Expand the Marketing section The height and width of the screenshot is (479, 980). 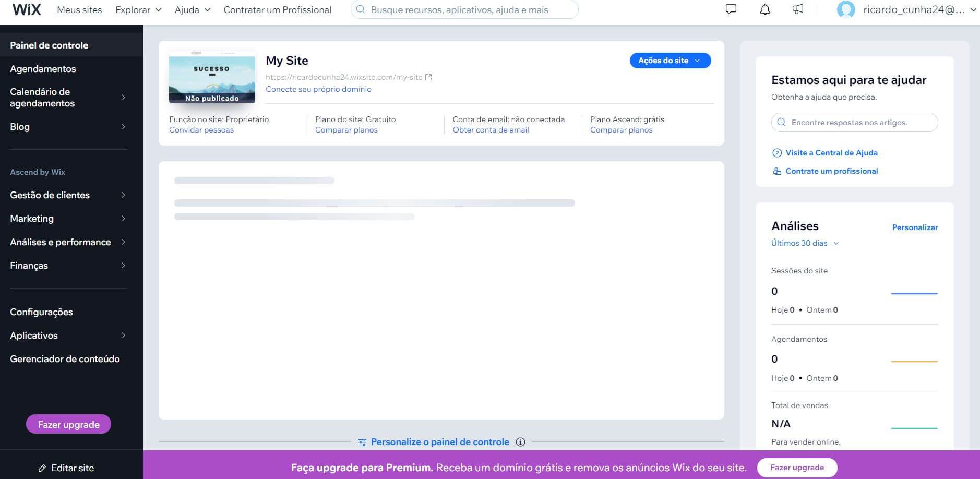click(x=123, y=219)
